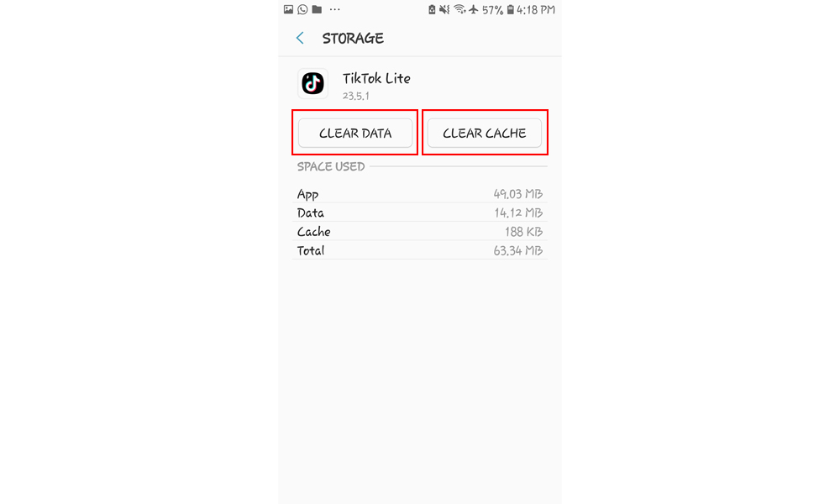Tap the mute sound status icon
The width and height of the screenshot is (840, 504).
[444, 9]
